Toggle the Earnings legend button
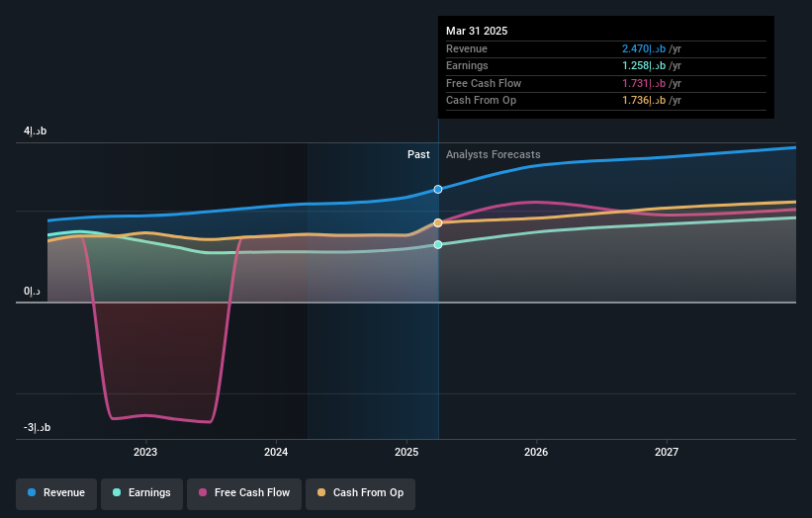The image size is (812, 518). [141, 493]
